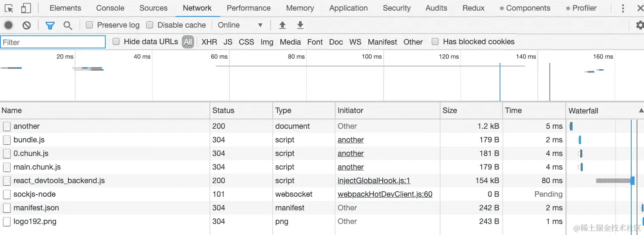Sort requests by Type column header
Image resolution: width=644 pixels, height=235 pixels.
tap(304, 110)
